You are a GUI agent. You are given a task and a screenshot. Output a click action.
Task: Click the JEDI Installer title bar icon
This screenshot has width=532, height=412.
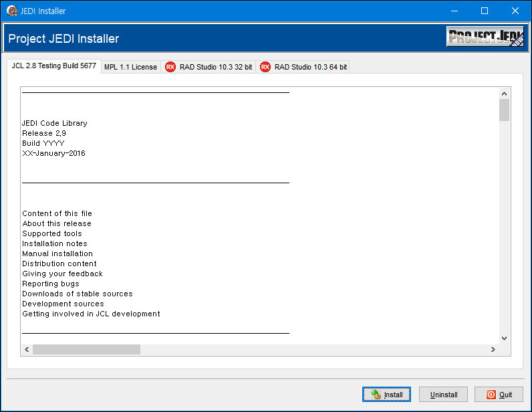click(x=12, y=11)
